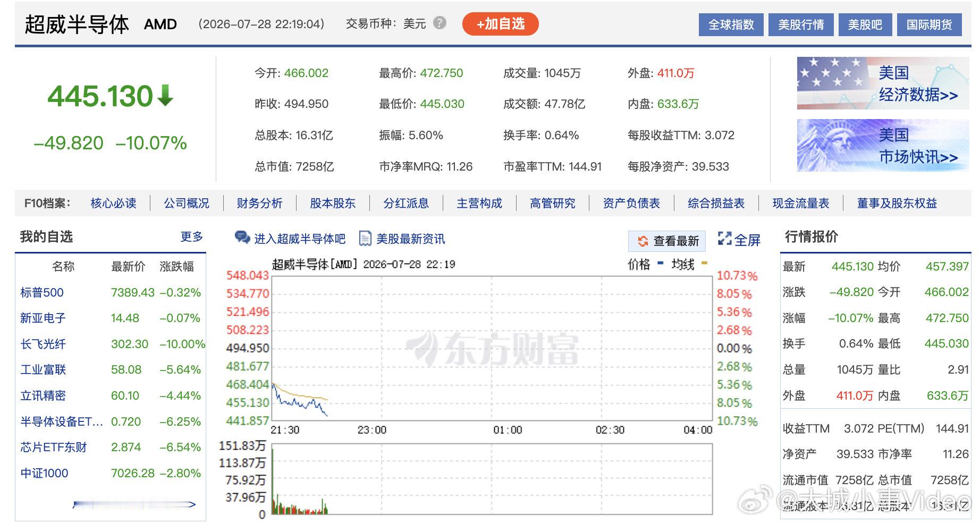
Task: Click the 总市值: 7258亿 text
Action: point(294,166)
